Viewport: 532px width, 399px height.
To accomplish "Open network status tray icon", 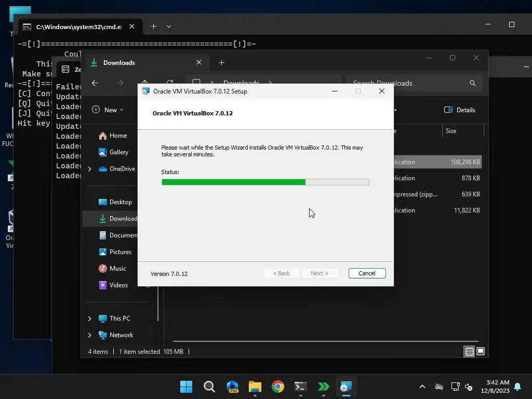I will (x=455, y=387).
